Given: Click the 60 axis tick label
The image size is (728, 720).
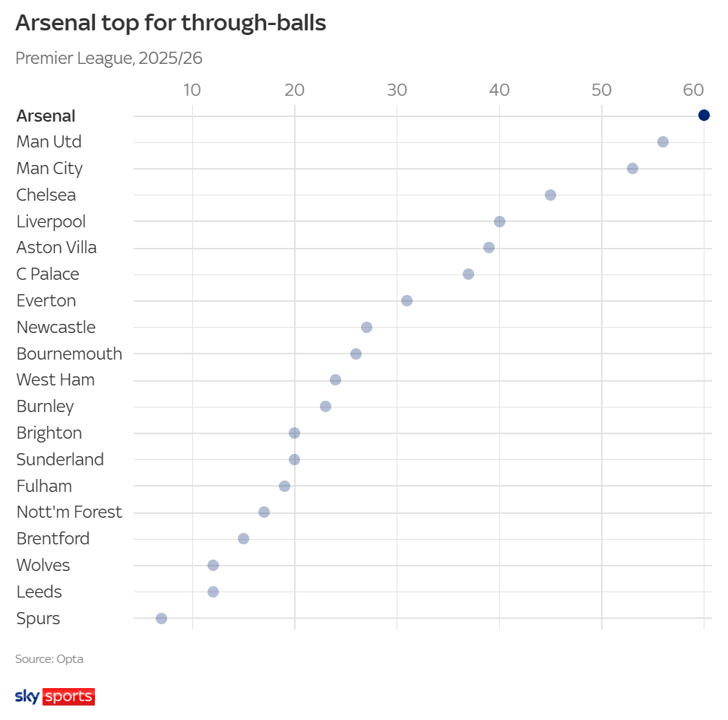Looking at the screenshot, I should 694,90.
